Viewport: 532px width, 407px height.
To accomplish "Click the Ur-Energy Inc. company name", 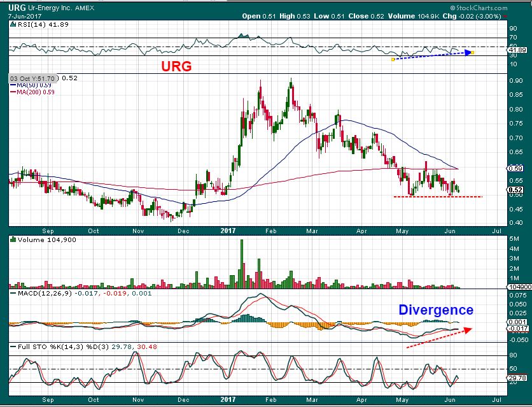I will click(x=49, y=8).
